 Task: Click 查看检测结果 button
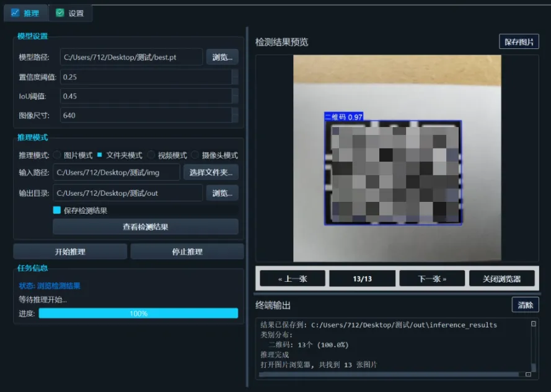[x=146, y=227]
